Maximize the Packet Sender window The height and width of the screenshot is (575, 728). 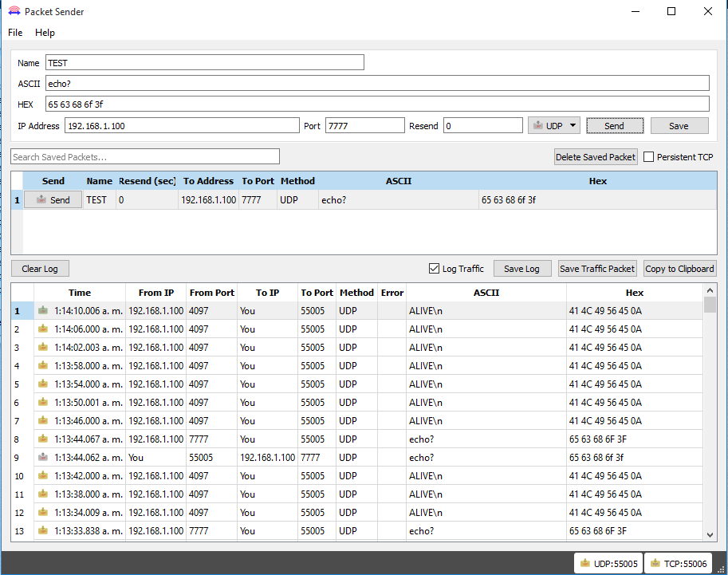pos(671,11)
